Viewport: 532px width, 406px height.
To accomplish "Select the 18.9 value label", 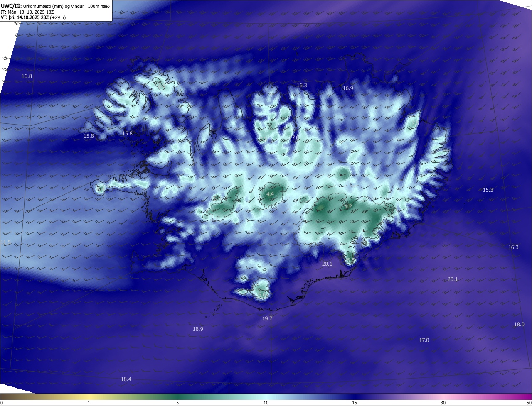I will point(198,329).
